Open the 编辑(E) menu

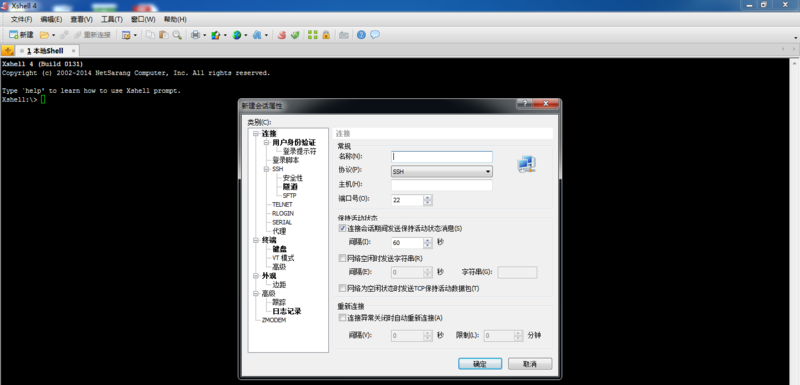click(x=52, y=19)
